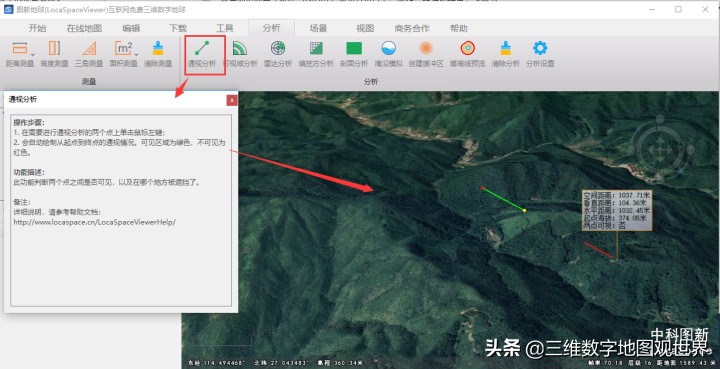Launch 淹没模拟 flood simulation
This screenshot has width=720, height=369.
coord(388,54)
